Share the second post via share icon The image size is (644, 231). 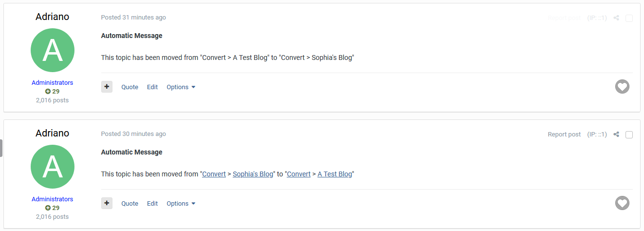(x=616, y=135)
